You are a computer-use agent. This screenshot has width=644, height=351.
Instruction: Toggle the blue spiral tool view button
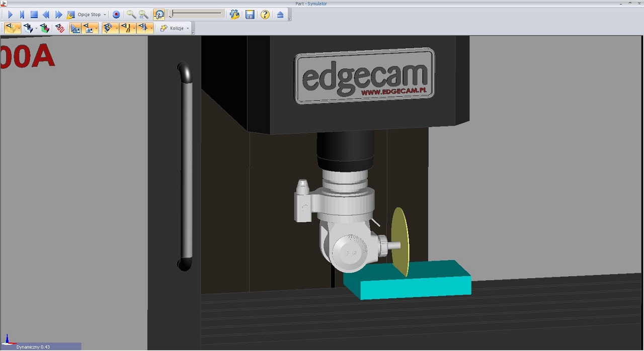pyautogui.click(x=108, y=28)
